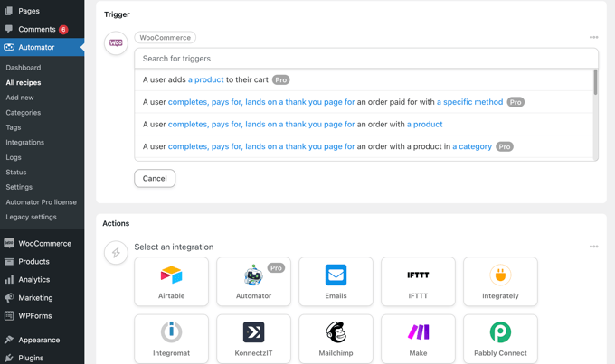Open the Logs submenu page
This screenshot has height=364, width=615.
(x=14, y=157)
